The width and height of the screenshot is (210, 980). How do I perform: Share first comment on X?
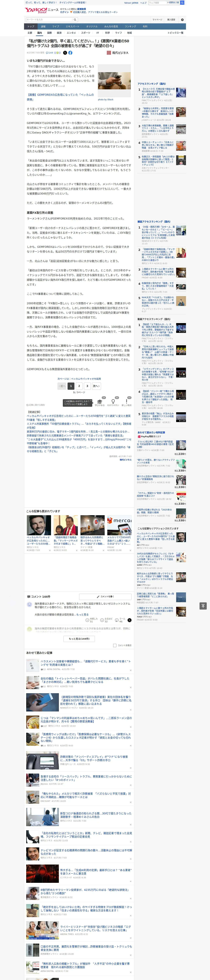pos(130,620)
